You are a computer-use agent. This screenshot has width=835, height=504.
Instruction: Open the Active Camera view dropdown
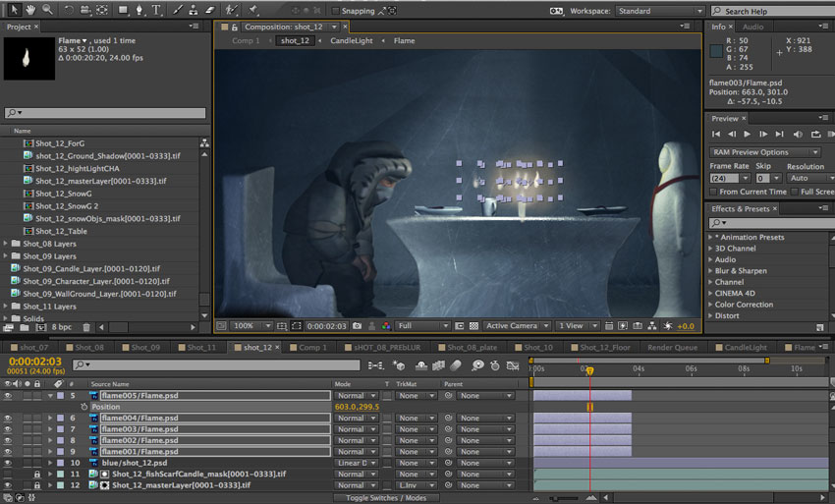point(517,326)
